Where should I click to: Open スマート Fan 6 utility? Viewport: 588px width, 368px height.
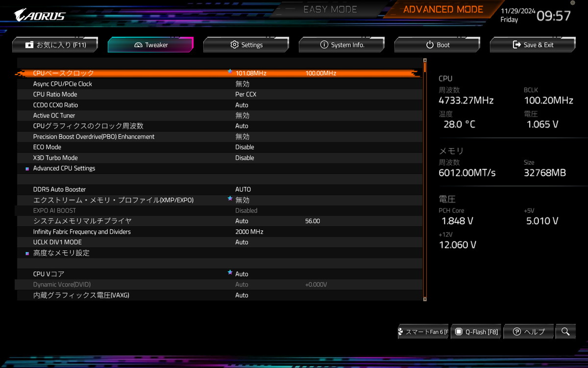tap(424, 332)
